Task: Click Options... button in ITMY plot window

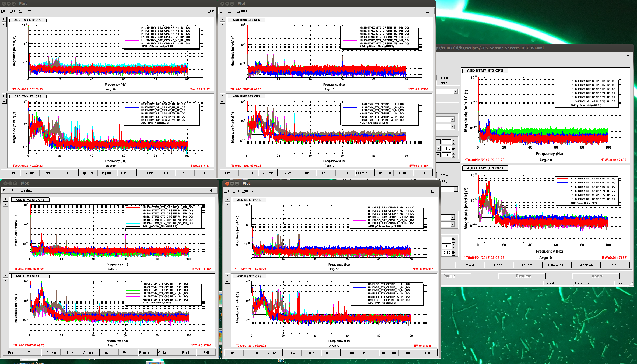Action: (88, 173)
